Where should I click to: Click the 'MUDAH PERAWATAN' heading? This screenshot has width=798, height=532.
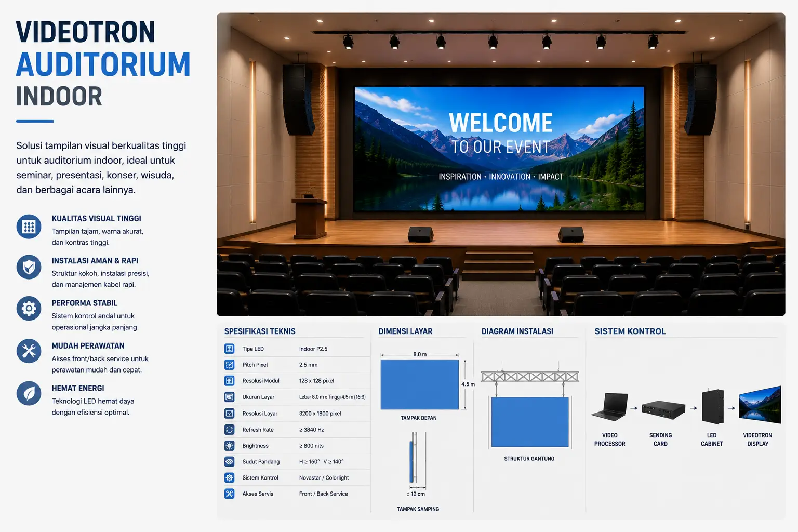tap(88, 345)
